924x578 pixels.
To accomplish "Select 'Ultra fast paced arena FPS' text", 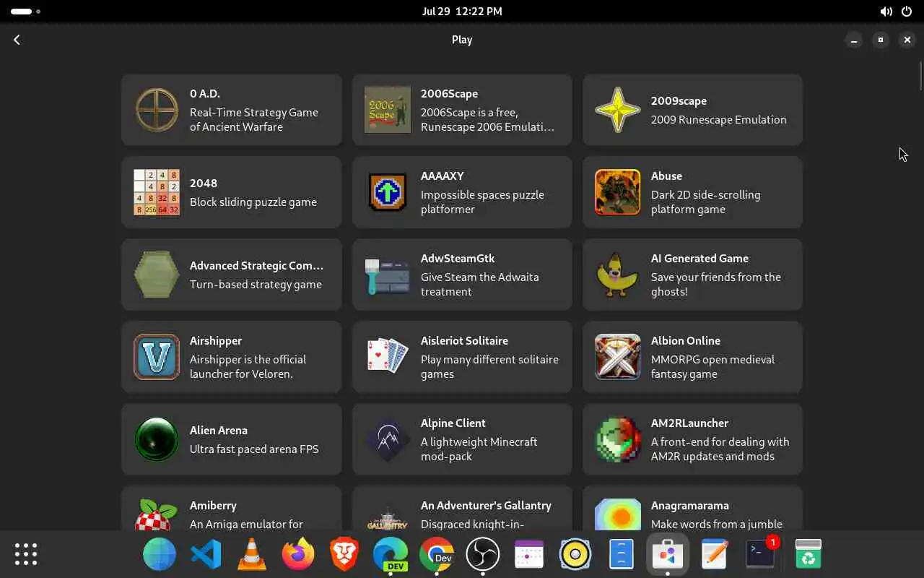I will point(254,449).
